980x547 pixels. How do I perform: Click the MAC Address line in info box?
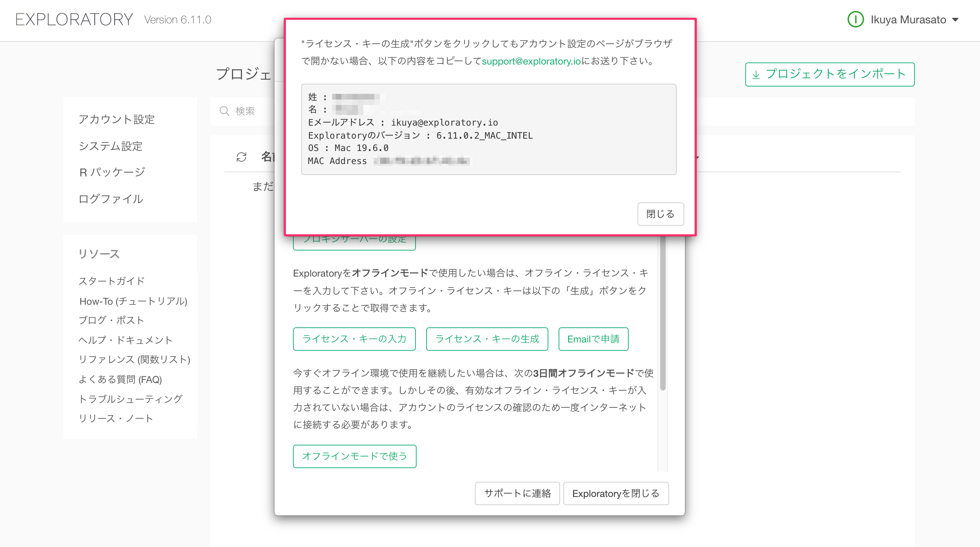click(x=389, y=161)
